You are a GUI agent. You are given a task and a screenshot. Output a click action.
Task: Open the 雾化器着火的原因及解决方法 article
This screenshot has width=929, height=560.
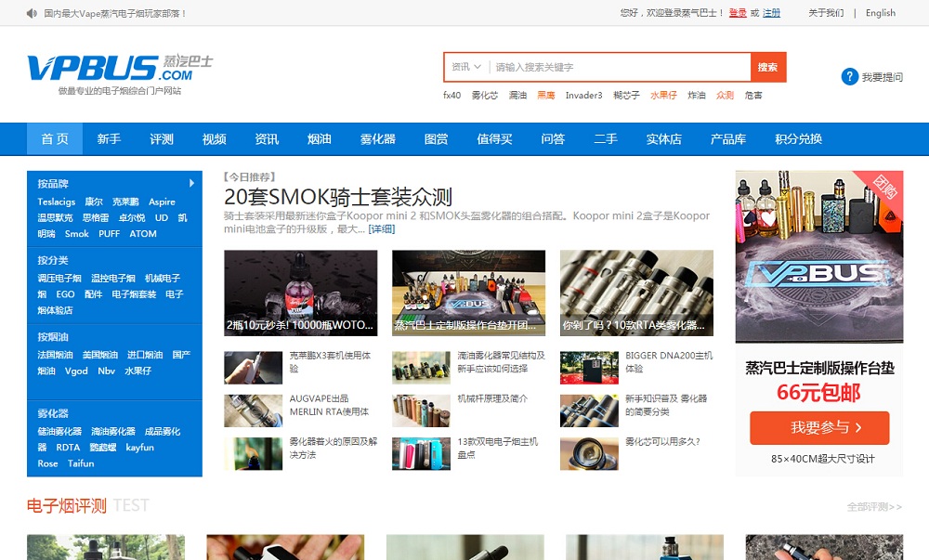click(333, 449)
